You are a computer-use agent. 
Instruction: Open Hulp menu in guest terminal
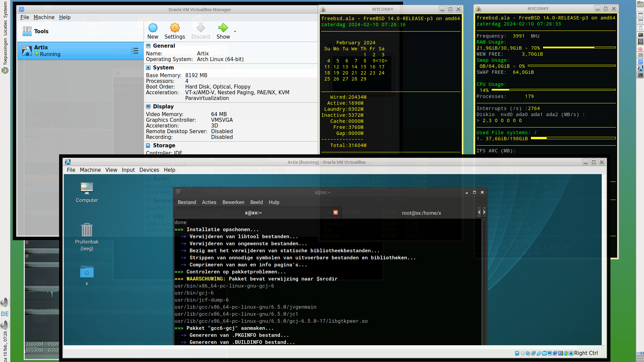(274, 202)
